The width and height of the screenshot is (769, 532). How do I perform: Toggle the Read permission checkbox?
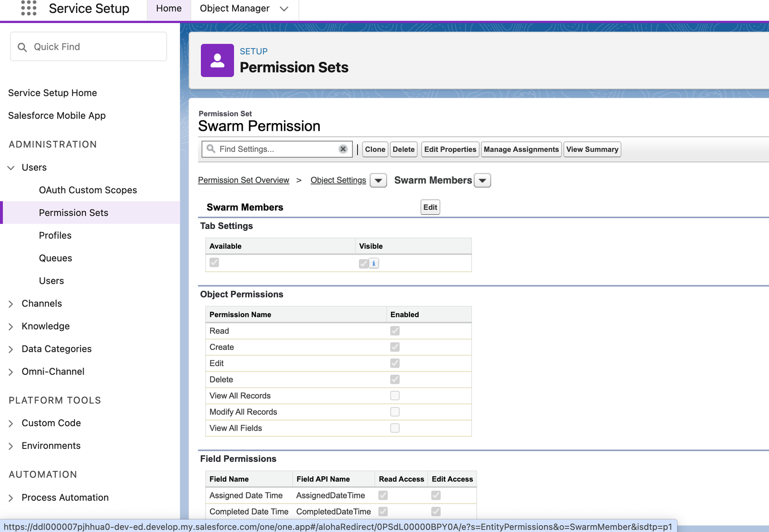click(395, 331)
